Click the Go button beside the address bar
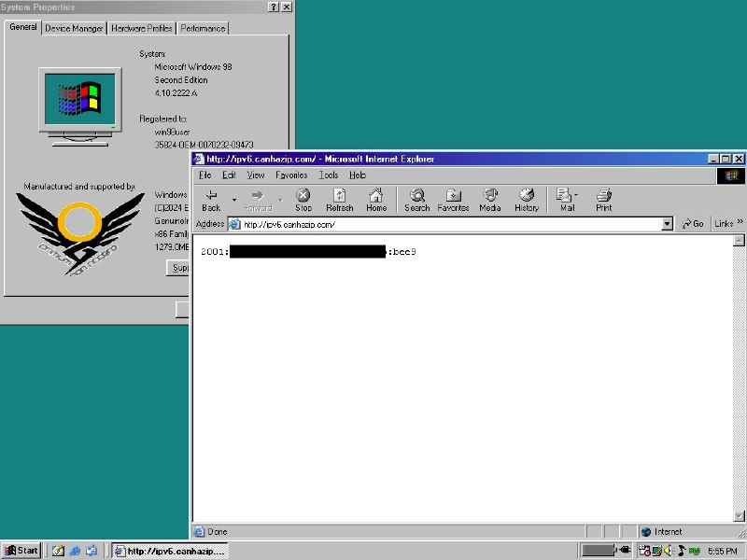 click(x=693, y=224)
